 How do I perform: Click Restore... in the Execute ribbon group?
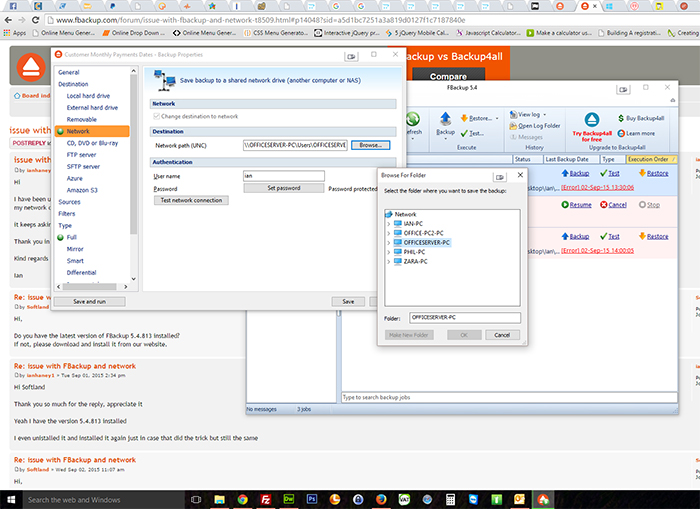pos(476,118)
